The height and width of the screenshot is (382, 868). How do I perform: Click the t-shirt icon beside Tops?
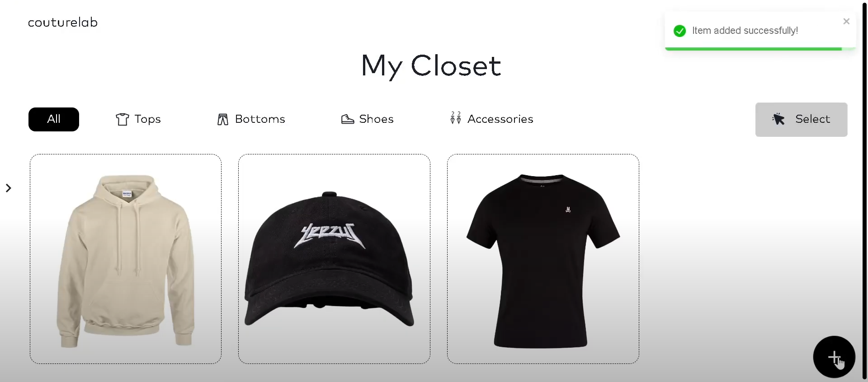click(x=123, y=119)
